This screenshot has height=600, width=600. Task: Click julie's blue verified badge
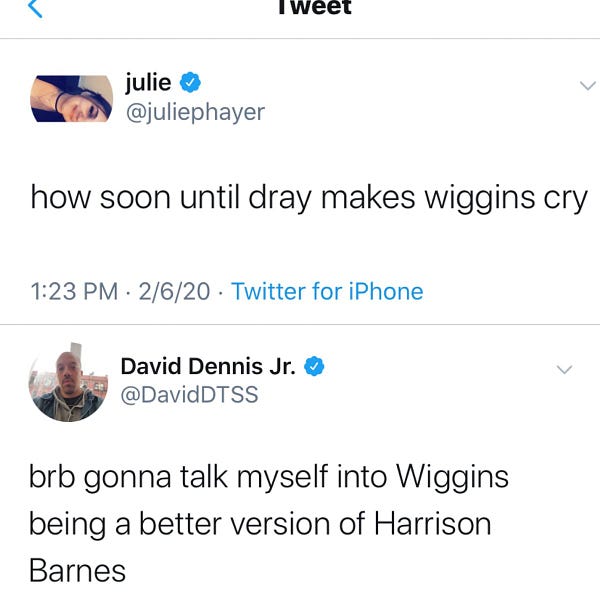pyautogui.click(x=190, y=82)
